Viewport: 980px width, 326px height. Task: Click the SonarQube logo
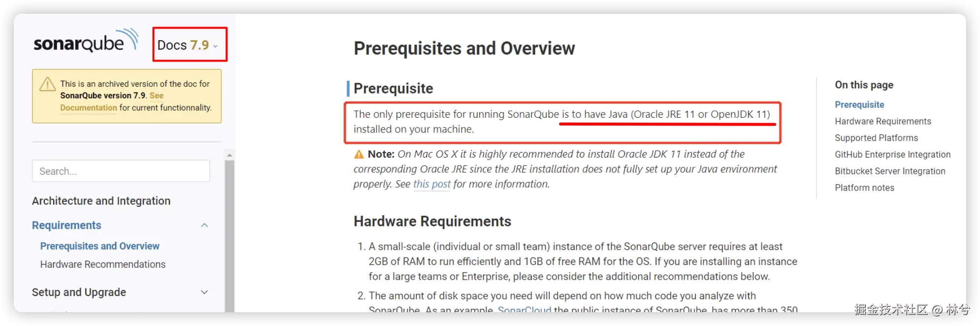point(86,41)
